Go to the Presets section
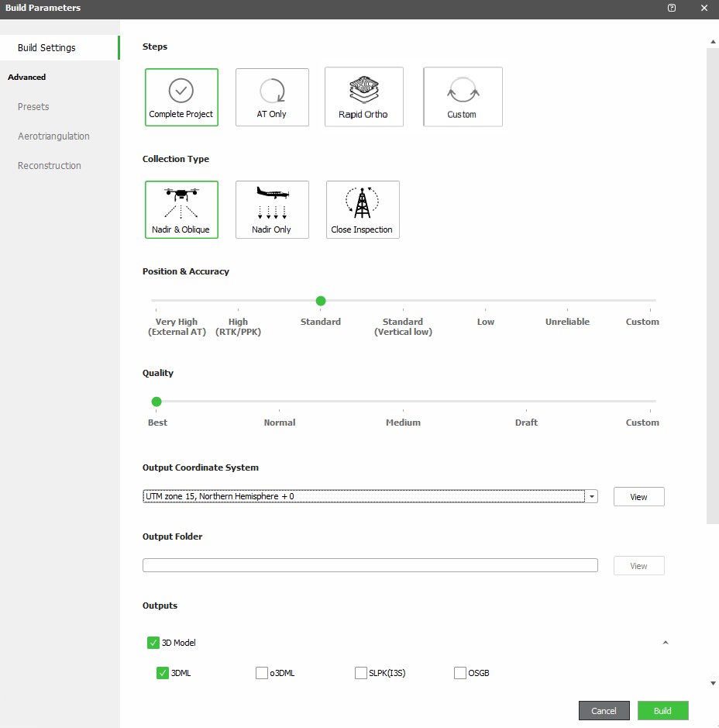Viewport: 719px width, 728px height. (x=33, y=107)
